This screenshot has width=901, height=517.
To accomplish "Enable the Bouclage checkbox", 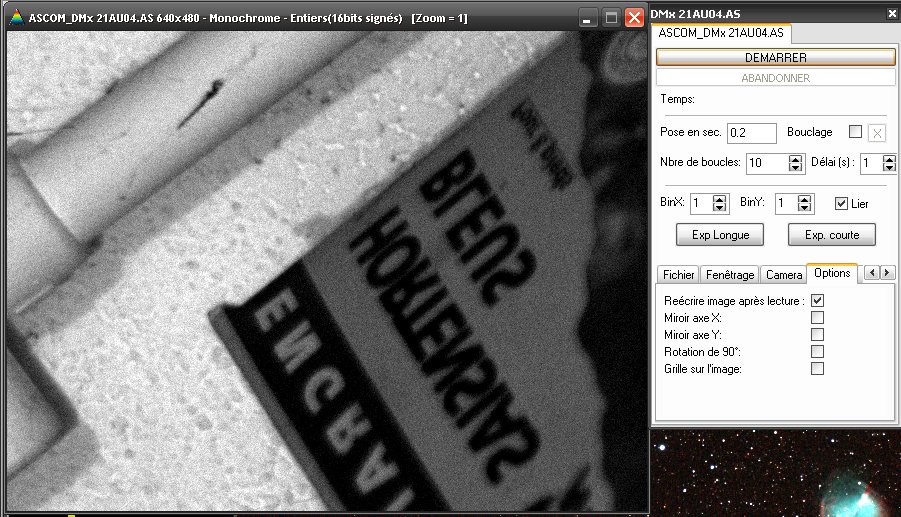I will (855, 132).
